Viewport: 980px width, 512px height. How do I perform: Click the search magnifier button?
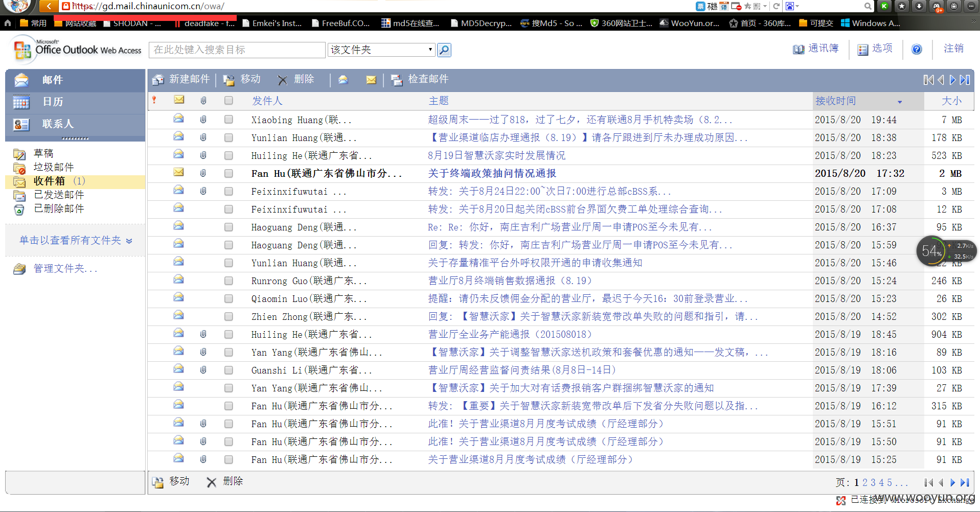[444, 50]
